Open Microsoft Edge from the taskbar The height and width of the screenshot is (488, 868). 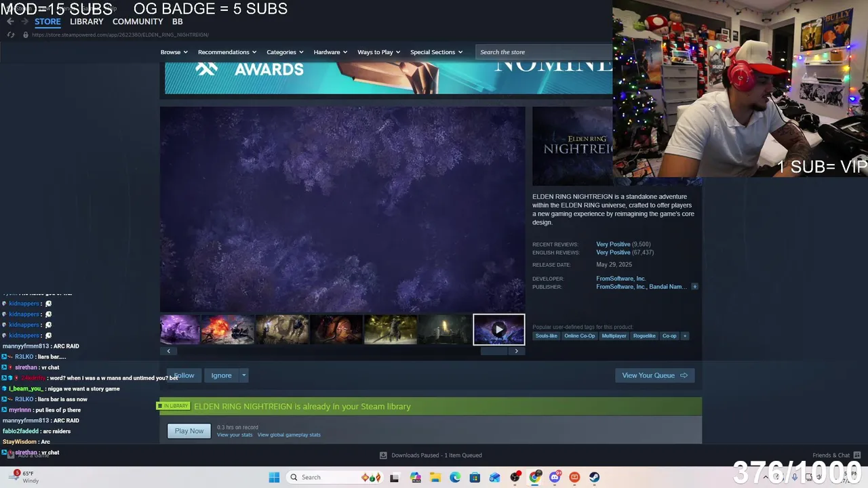(x=455, y=477)
